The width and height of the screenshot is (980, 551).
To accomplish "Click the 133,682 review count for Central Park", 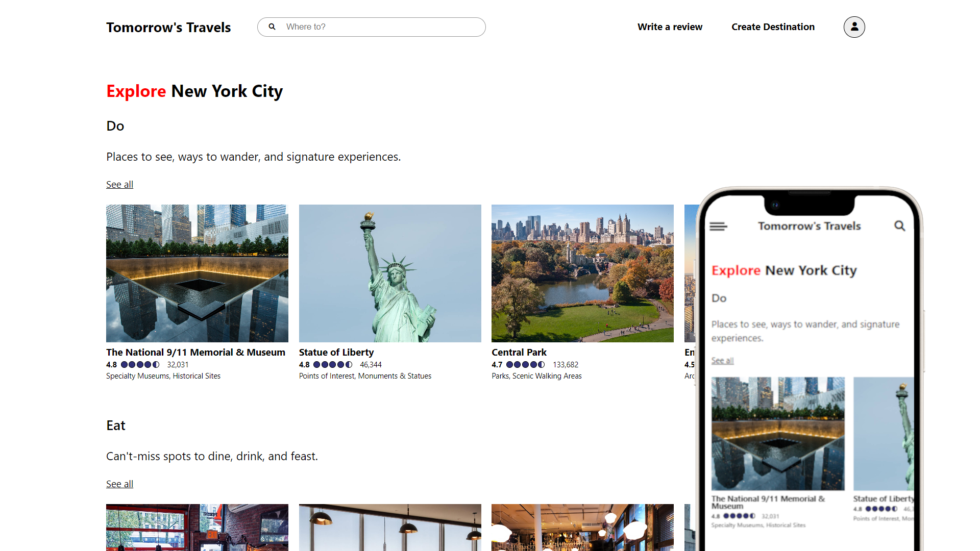I will (565, 364).
